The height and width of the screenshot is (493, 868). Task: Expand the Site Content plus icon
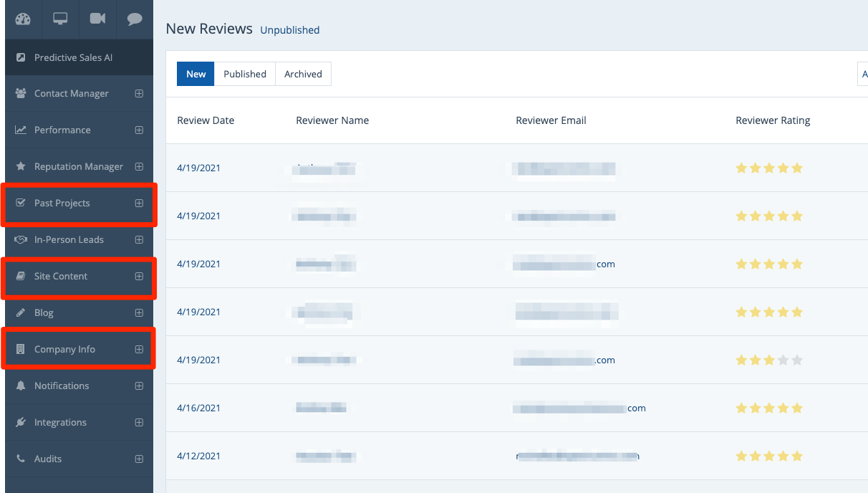click(x=139, y=276)
